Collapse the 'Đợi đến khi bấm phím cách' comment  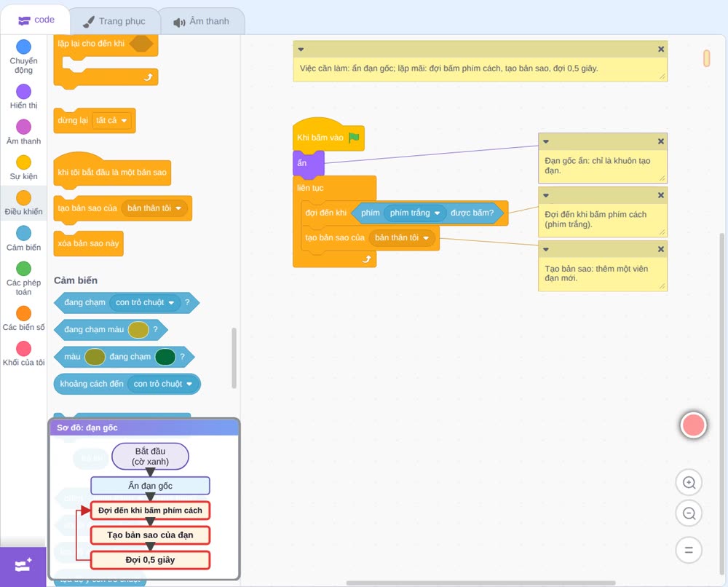[546, 195]
